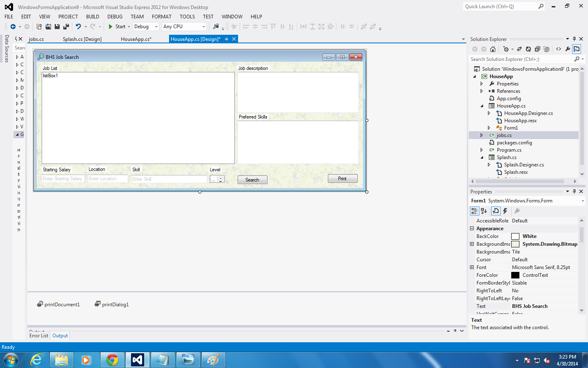Viewport: 588px width, 368px height.
Task: Click the Enter Skill text box
Action: click(169, 179)
